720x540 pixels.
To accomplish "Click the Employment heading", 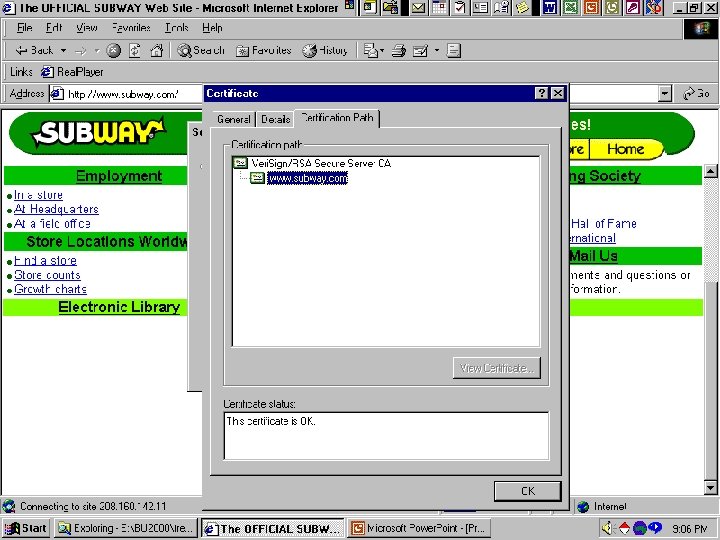I will coord(119,176).
